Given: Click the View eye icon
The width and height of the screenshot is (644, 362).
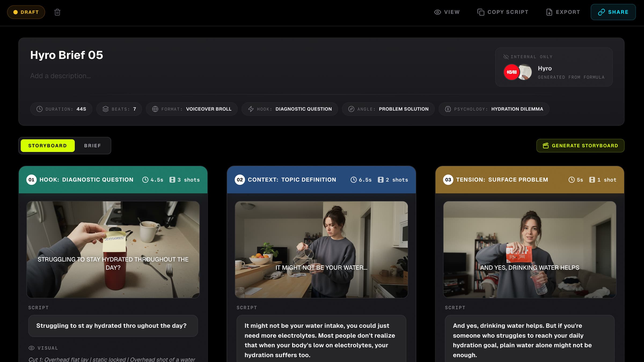Looking at the screenshot, I should tap(437, 12).
